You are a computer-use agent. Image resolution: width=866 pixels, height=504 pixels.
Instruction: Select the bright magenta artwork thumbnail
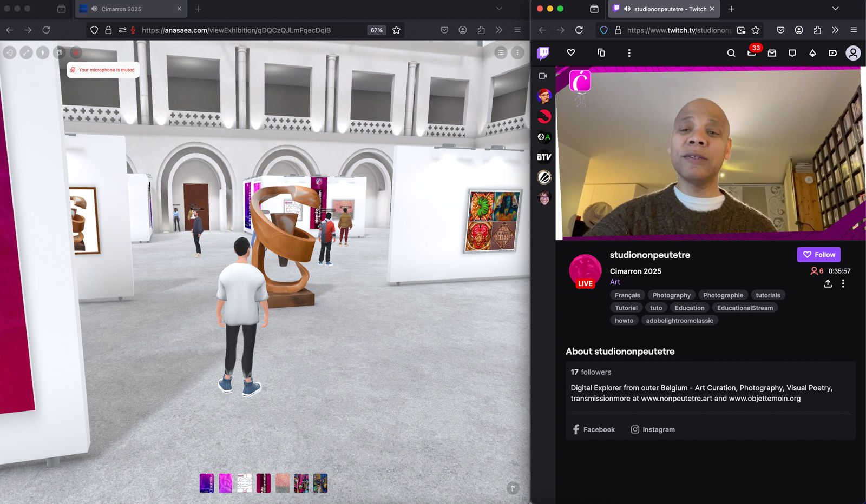[x=226, y=483]
